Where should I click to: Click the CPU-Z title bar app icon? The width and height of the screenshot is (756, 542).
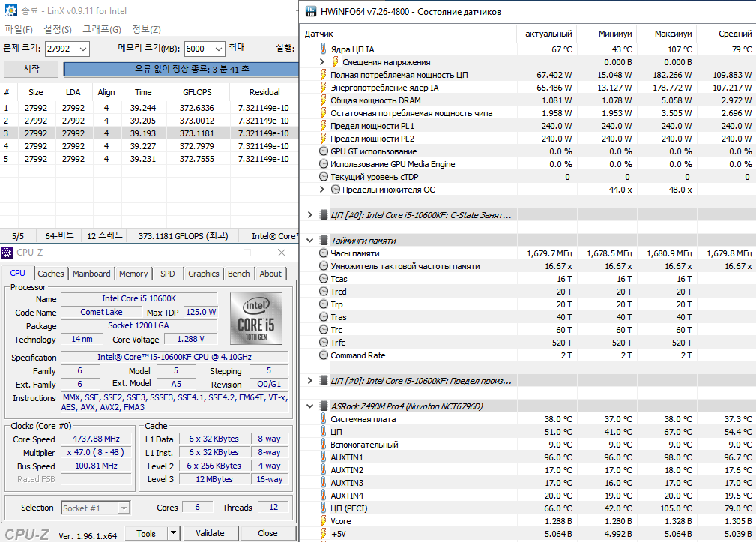(x=7, y=252)
